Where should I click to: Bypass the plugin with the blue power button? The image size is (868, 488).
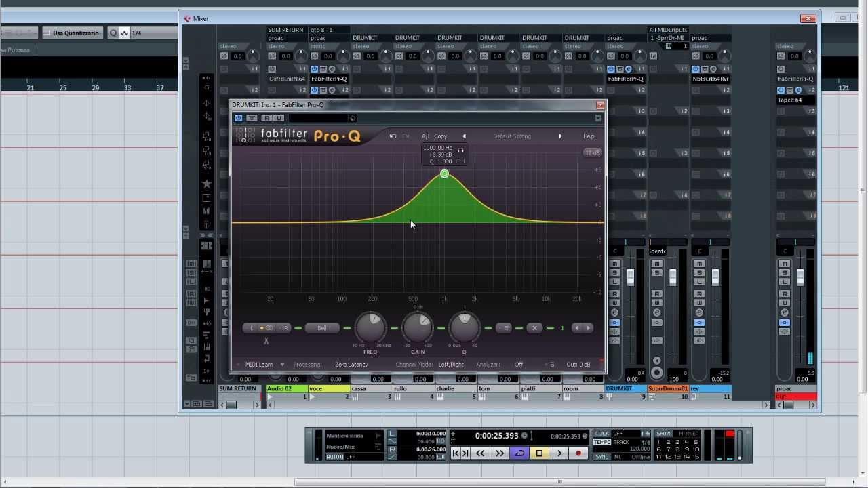click(x=238, y=118)
